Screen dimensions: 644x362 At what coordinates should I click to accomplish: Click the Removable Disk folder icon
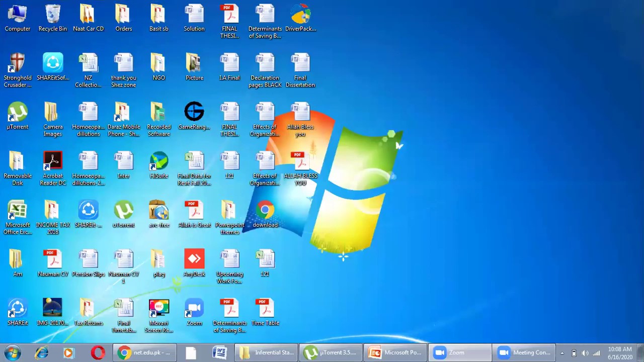(x=18, y=168)
